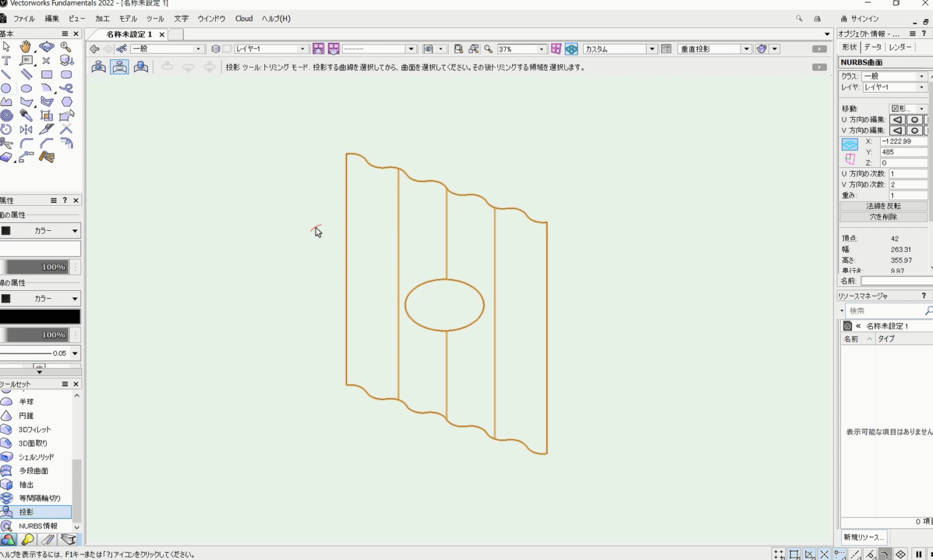Select the Regular Polygon hexagon tool
The height and width of the screenshot is (560, 933).
(66, 102)
